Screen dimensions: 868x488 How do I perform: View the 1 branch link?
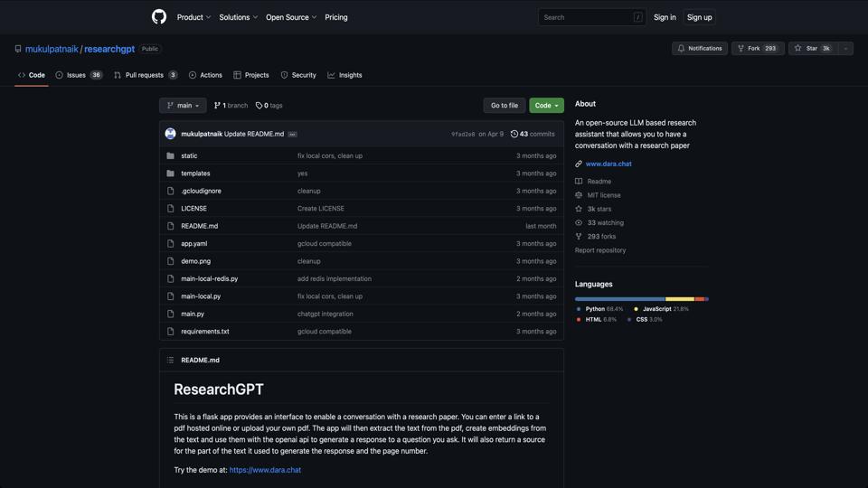point(231,106)
